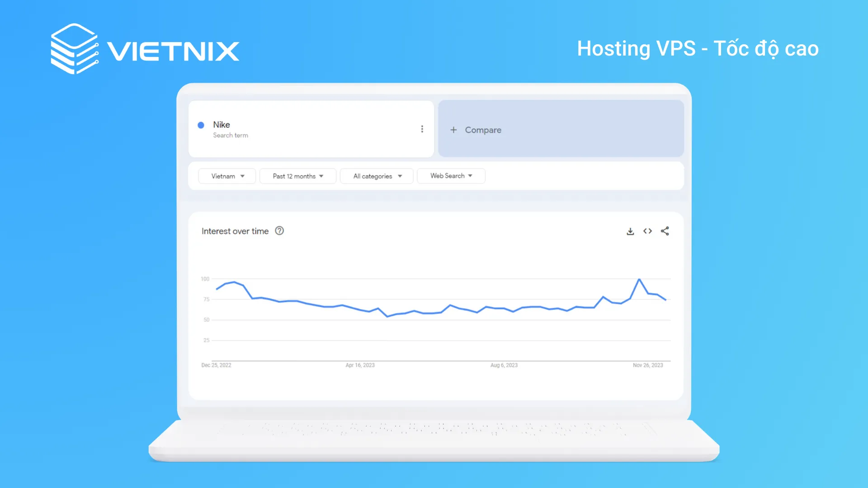Viewport: 868px width, 488px height.
Task: Click the Nov 26 2023 timeline marker
Action: [x=648, y=365]
